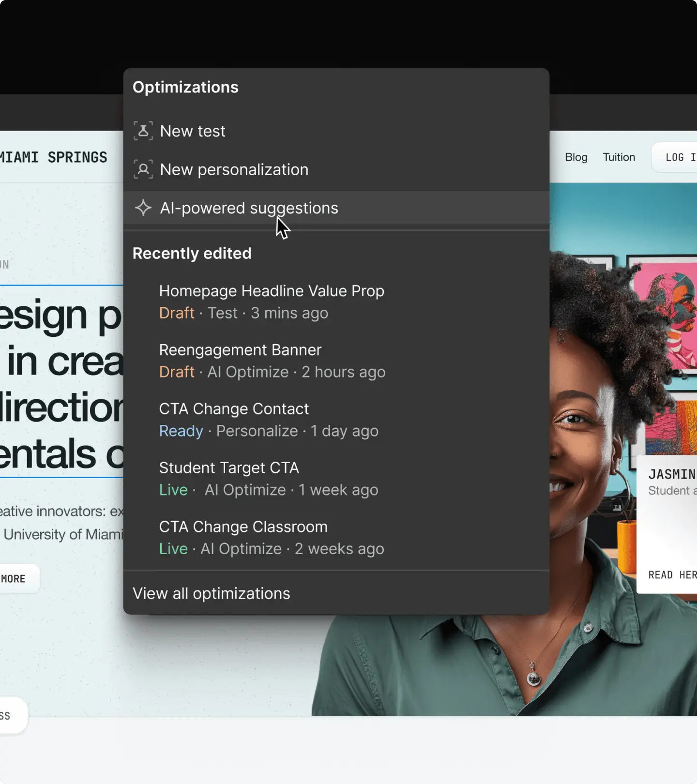Screen dimensions: 697x784
Task: Open AI-powered suggestions
Action: [336, 208]
